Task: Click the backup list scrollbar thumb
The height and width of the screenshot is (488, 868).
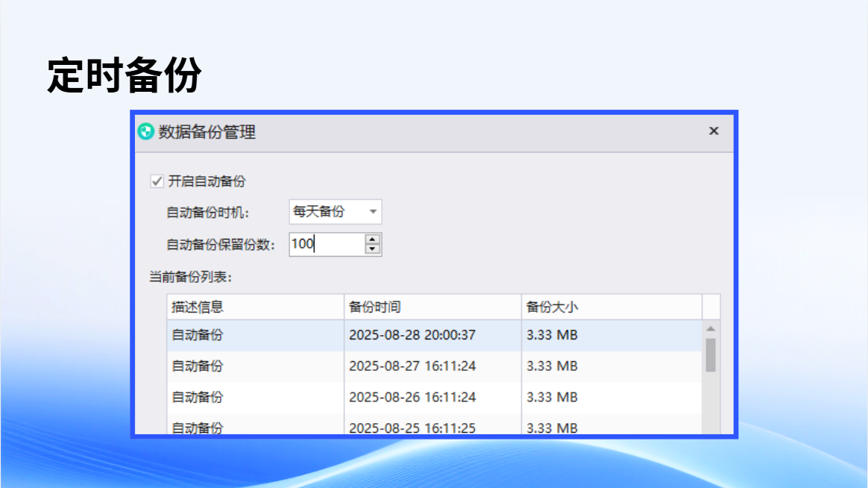Action: [711, 355]
